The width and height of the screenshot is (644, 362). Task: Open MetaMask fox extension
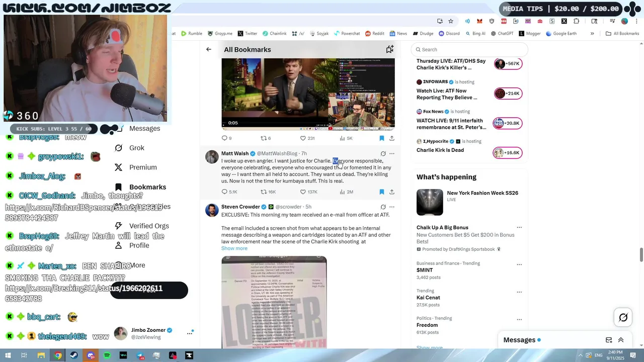[479, 21]
